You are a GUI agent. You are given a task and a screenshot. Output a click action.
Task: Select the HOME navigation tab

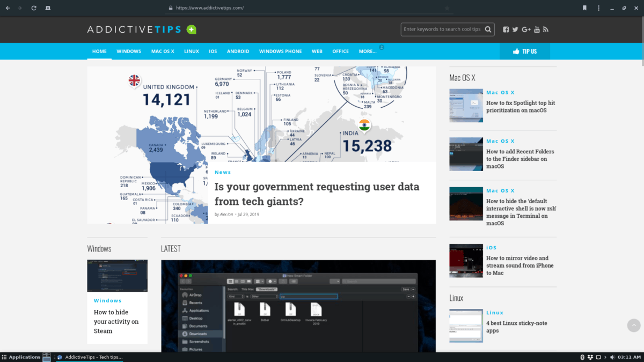(99, 51)
